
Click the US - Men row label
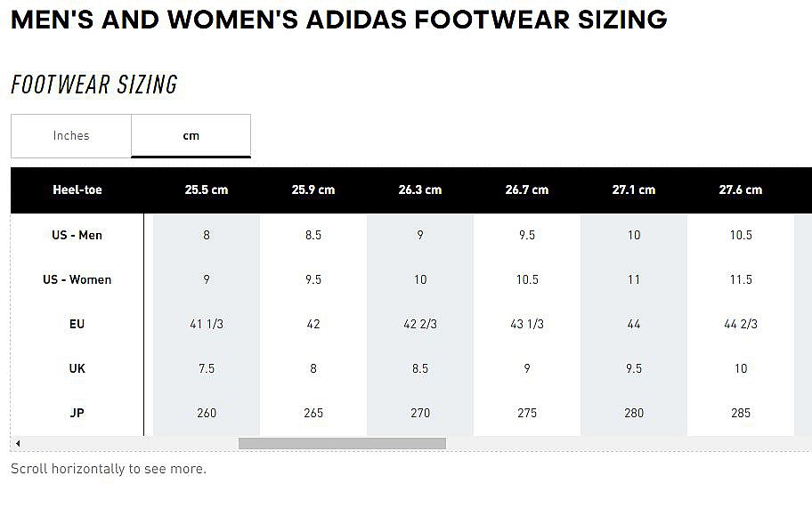coord(77,236)
